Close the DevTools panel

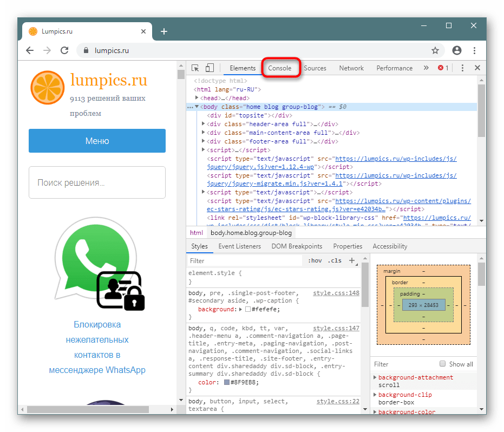click(477, 68)
